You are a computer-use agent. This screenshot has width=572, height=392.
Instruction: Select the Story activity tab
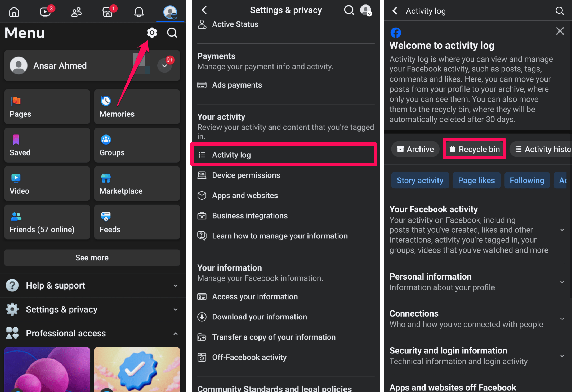[420, 179]
